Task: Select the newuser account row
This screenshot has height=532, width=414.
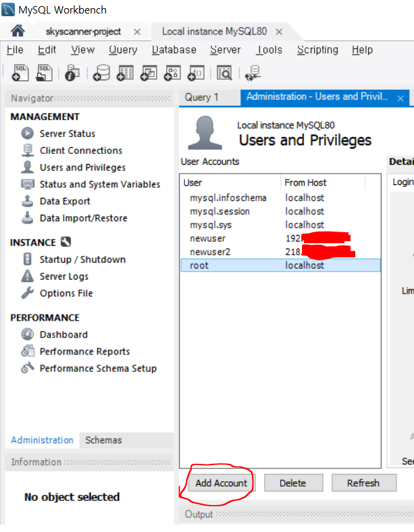Action: pos(280,238)
